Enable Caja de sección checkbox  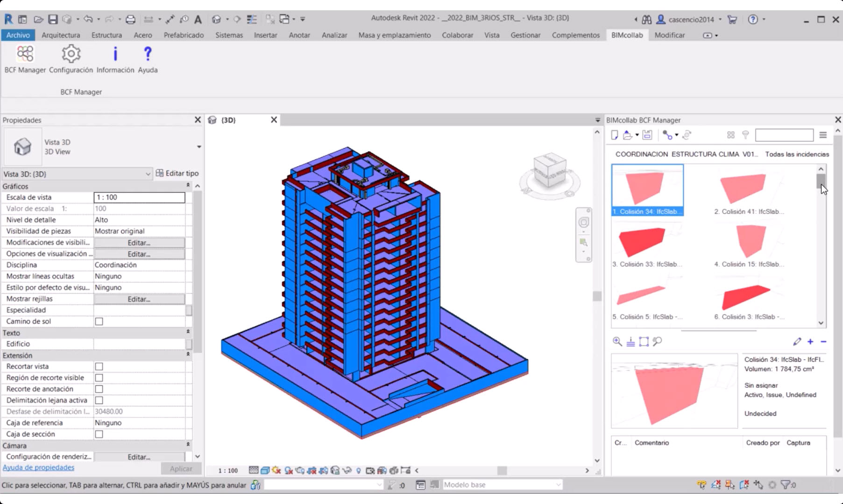click(99, 434)
